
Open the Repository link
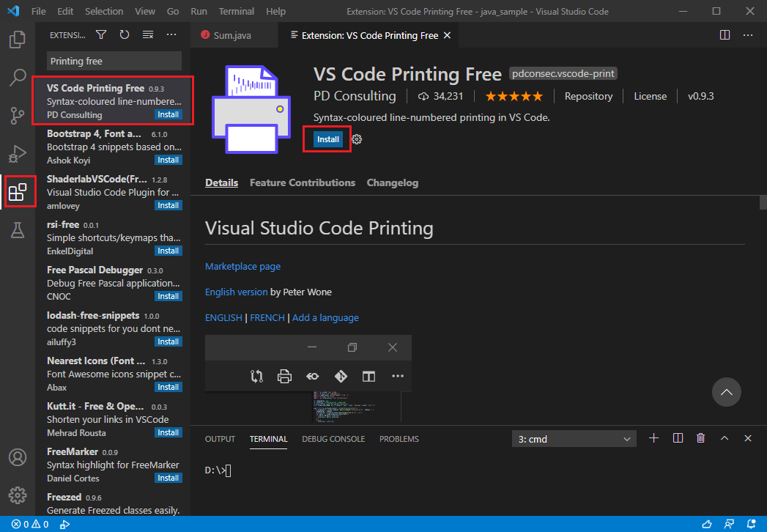pos(588,97)
